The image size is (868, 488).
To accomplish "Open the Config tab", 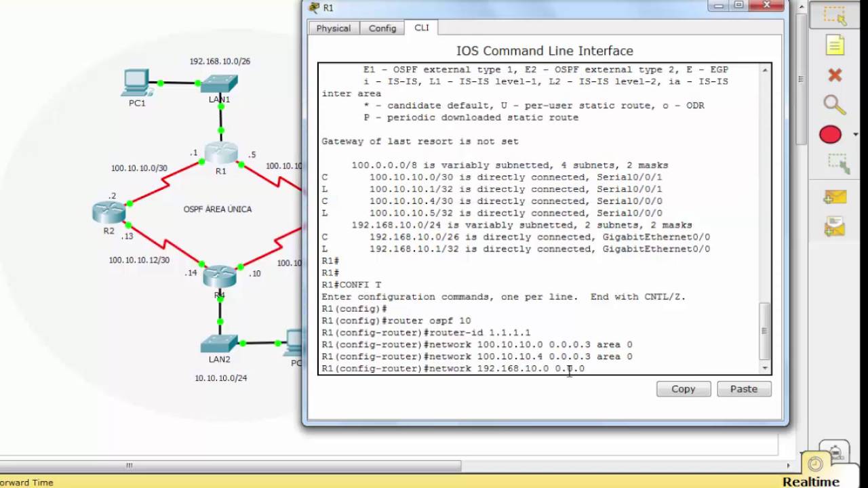I will [x=382, y=28].
